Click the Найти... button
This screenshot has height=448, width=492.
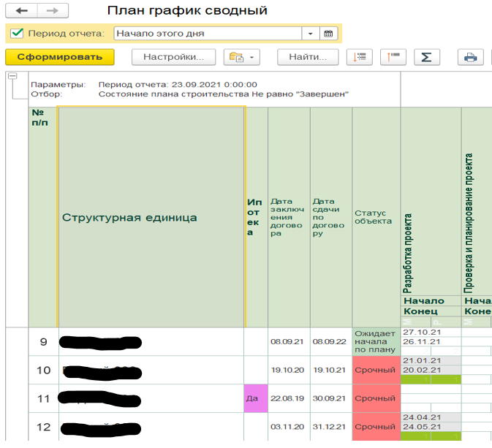pyautogui.click(x=308, y=57)
